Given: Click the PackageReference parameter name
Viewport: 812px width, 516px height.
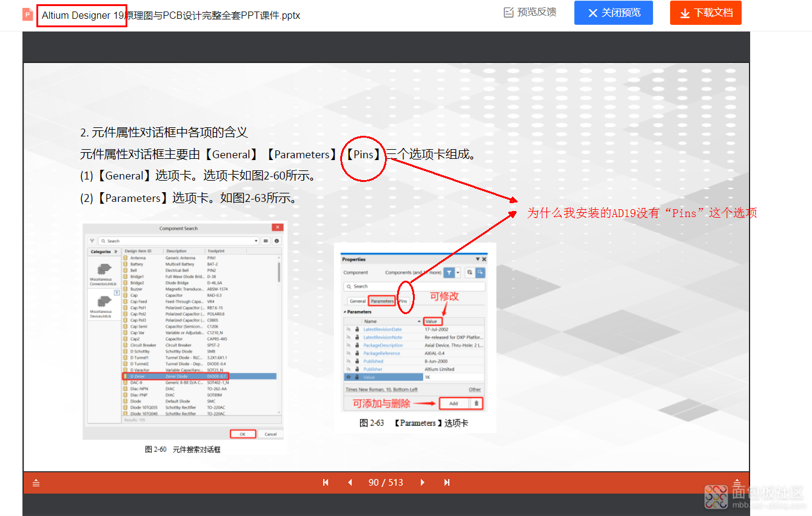Looking at the screenshot, I should click(x=381, y=353).
